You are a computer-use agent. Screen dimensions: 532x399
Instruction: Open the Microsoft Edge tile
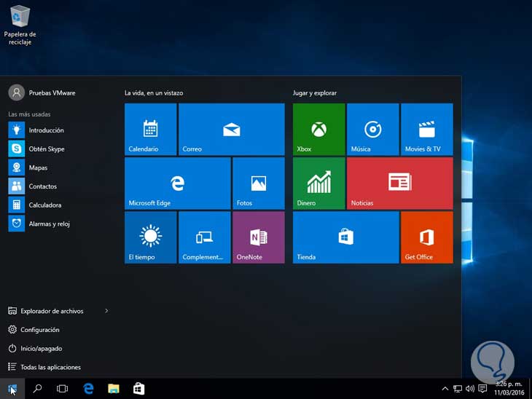pos(177,183)
